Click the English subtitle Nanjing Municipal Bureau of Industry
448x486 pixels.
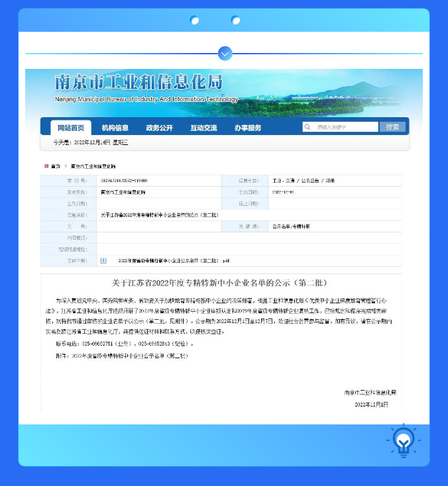coord(146,99)
